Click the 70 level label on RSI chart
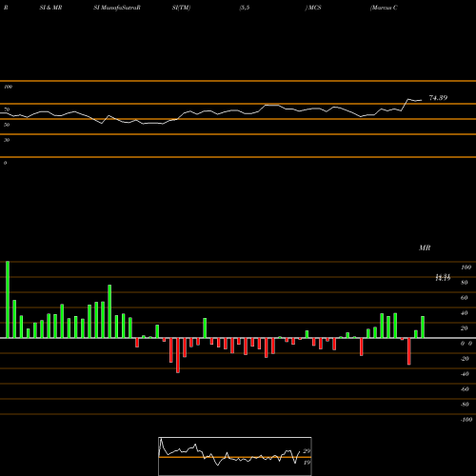476x476 pixels. pyautogui.click(x=7, y=109)
